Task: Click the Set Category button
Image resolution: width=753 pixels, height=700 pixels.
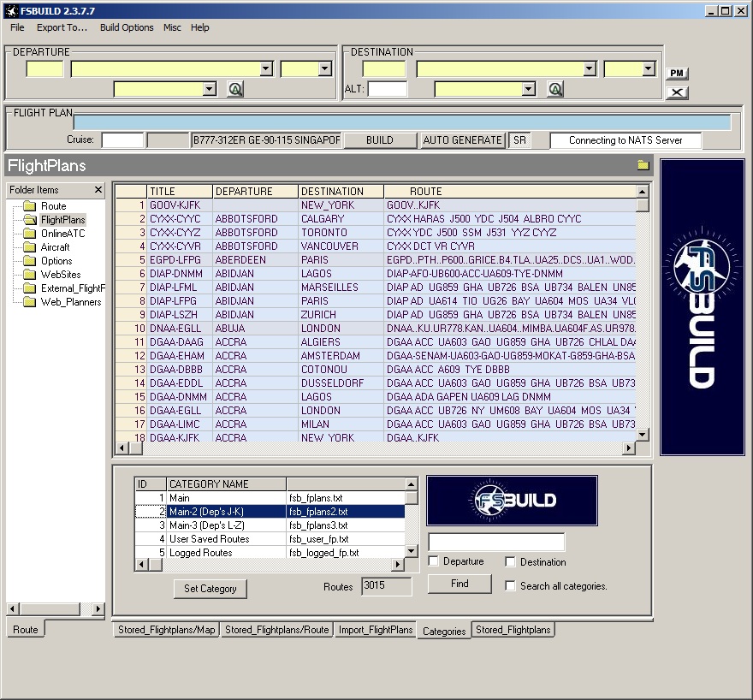Action: 210,589
